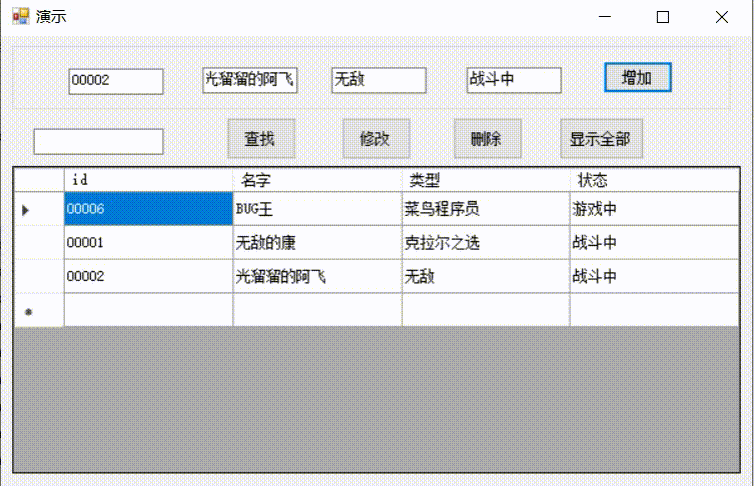The height and width of the screenshot is (486, 754).
Task: Click the 类型 column header
Action: [x=486, y=180]
